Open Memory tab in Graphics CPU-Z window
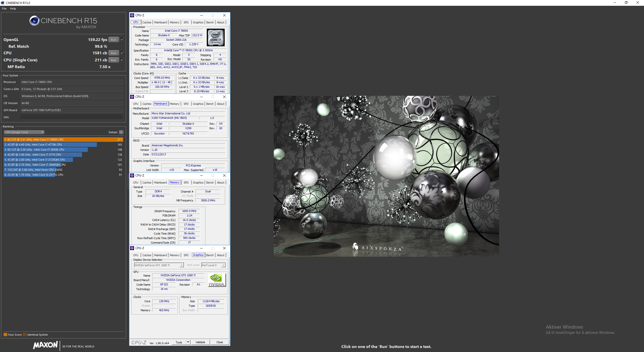The width and height of the screenshot is (644, 352). (x=175, y=255)
